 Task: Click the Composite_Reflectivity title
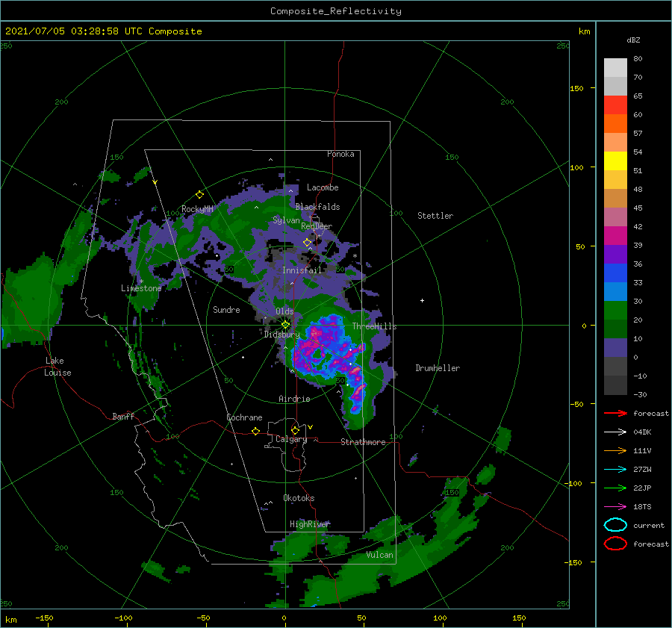pyautogui.click(x=336, y=11)
